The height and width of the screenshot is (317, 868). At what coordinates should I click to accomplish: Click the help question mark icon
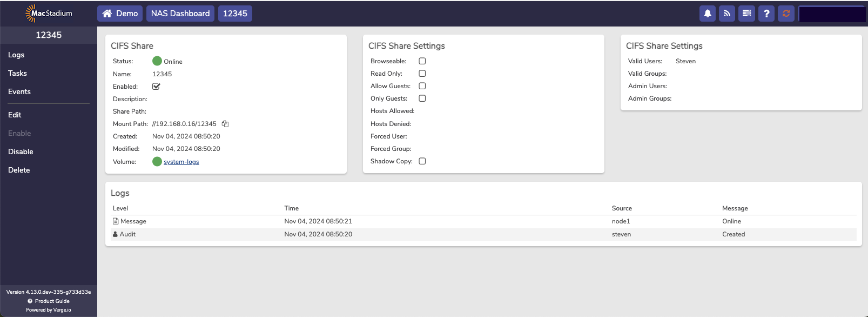766,14
